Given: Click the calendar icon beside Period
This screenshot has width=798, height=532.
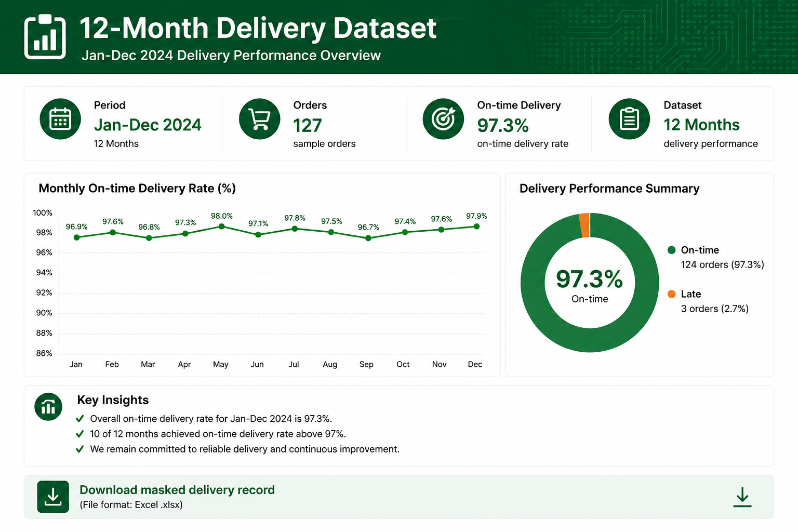Looking at the screenshot, I should [60, 119].
